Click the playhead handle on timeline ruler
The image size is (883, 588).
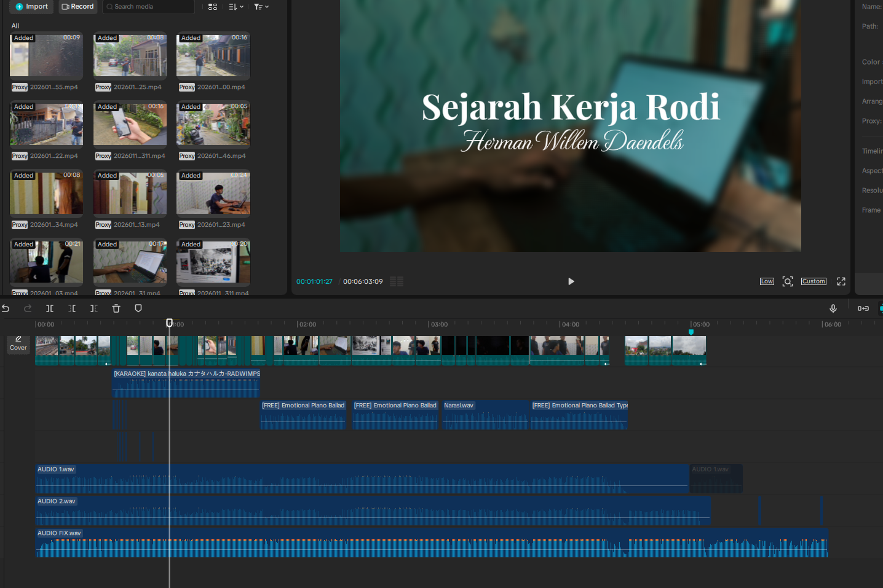click(170, 323)
